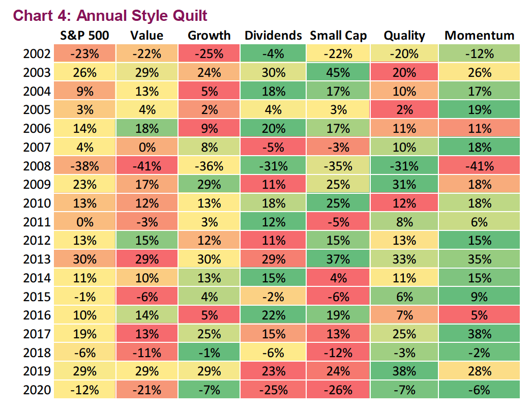Click the 2017 Momentum 38% cell
This screenshot has width=532, height=411.
(479, 334)
